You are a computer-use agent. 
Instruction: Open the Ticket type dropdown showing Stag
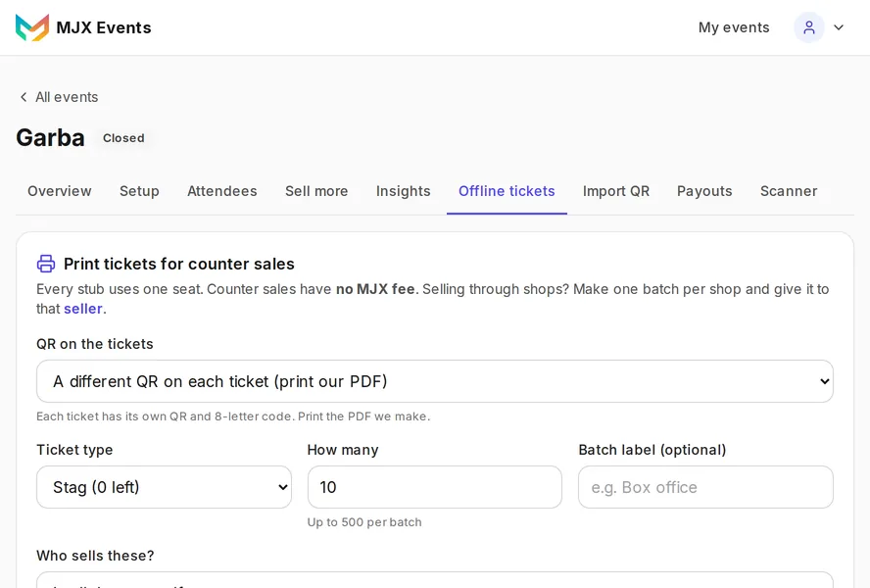(x=164, y=487)
